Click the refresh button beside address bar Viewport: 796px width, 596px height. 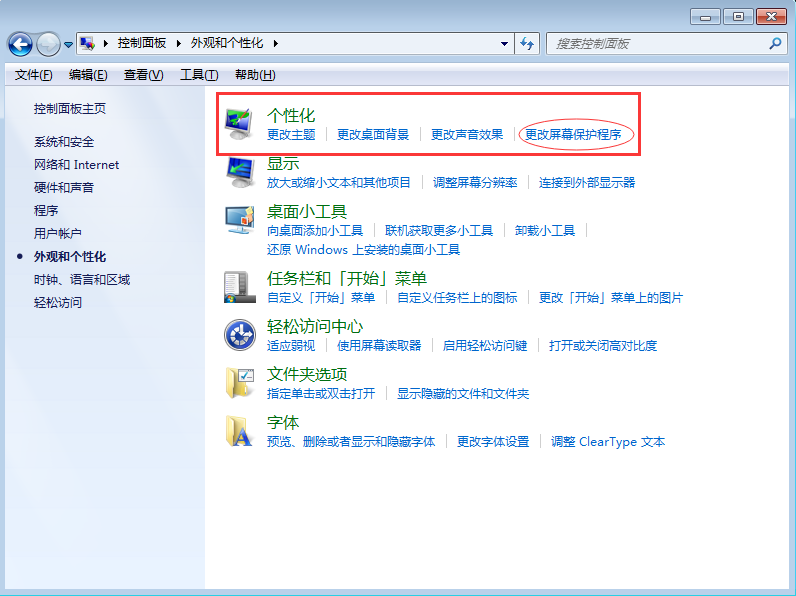click(528, 44)
